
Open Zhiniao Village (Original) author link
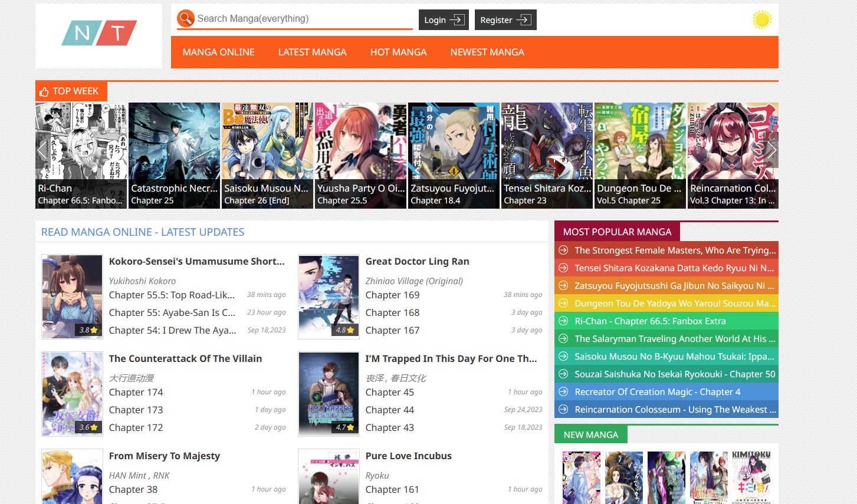click(414, 281)
